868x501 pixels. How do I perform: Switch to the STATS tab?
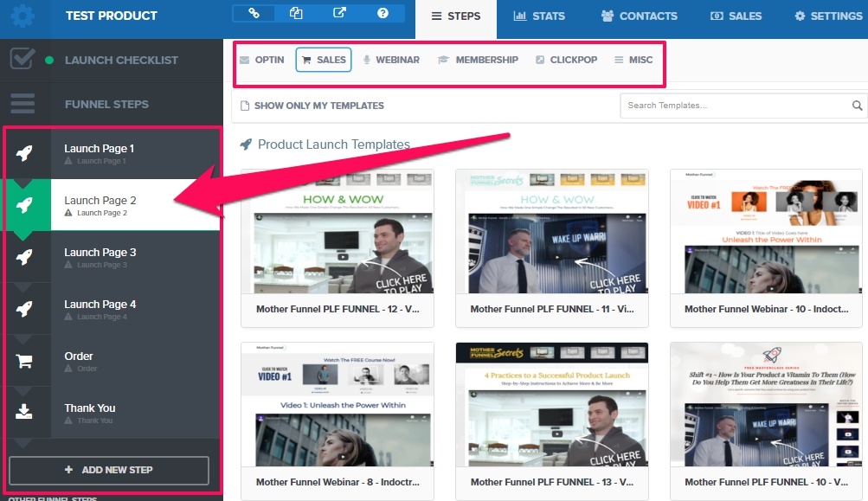[539, 16]
